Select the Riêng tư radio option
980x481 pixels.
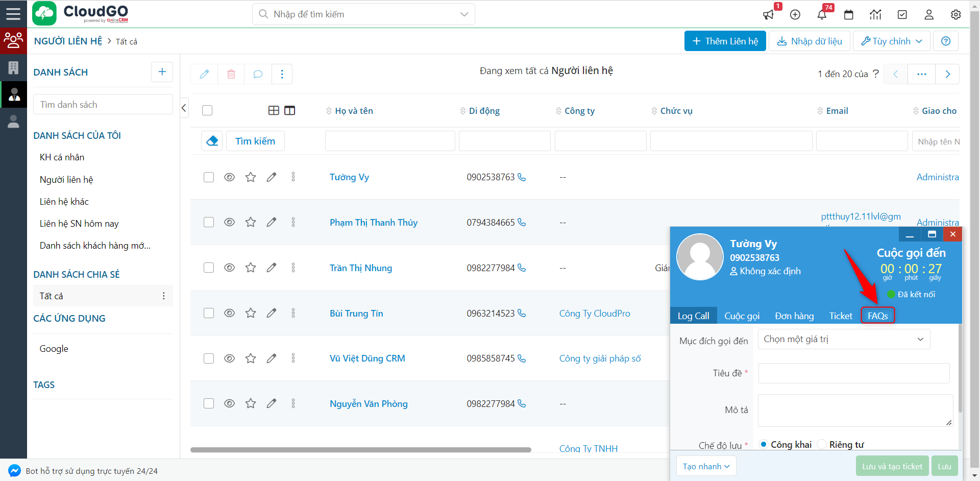point(822,444)
